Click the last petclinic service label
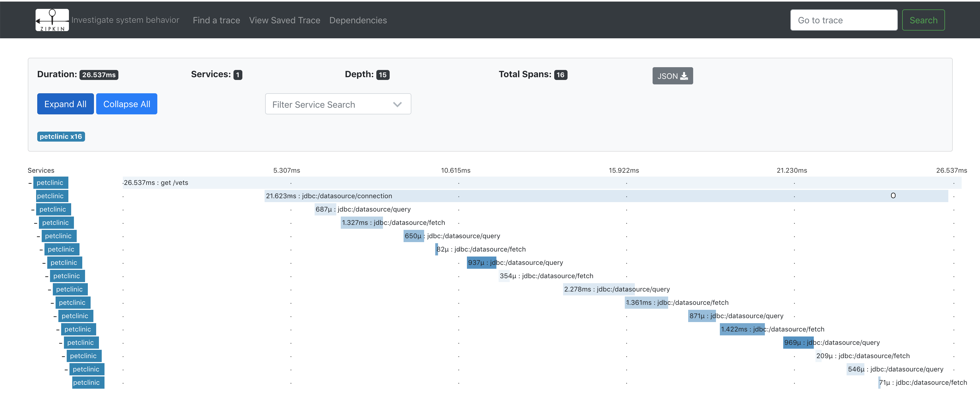This screenshot has height=407, width=980. tap(88, 383)
